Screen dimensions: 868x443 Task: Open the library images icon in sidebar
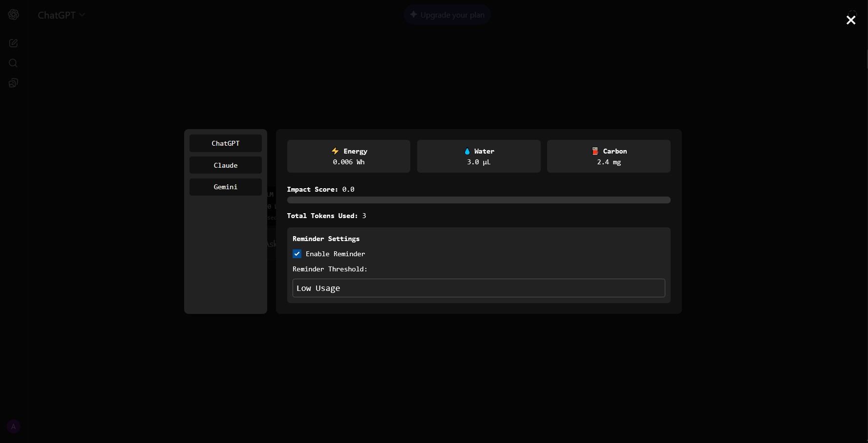[x=14, y=83]
